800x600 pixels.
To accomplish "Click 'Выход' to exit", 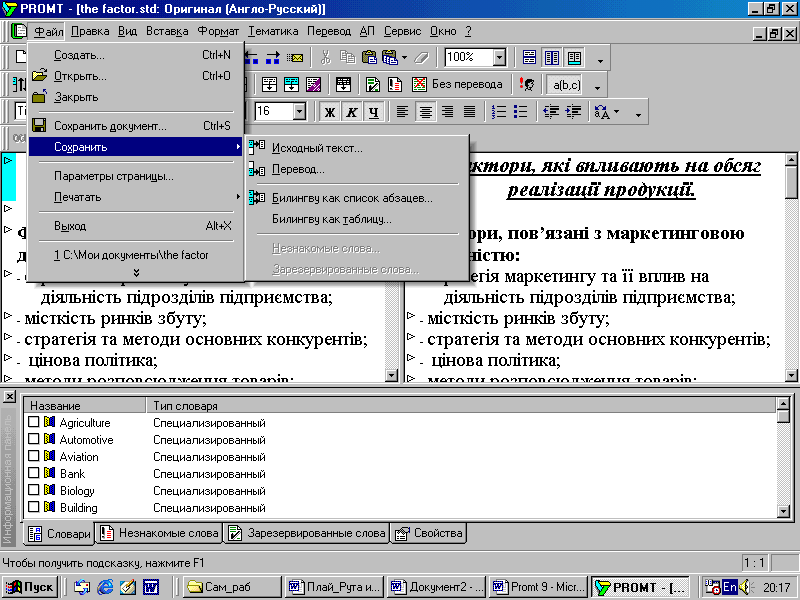I will coord(136,226).
